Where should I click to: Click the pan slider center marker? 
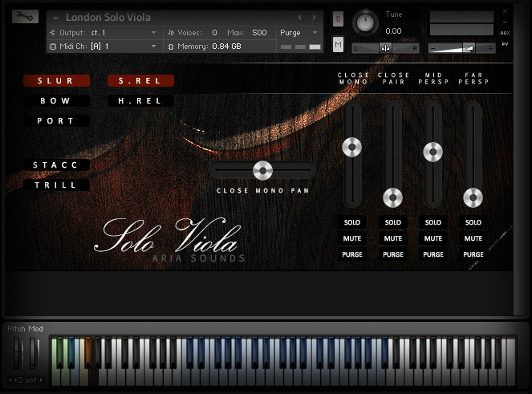click(385, 48)
